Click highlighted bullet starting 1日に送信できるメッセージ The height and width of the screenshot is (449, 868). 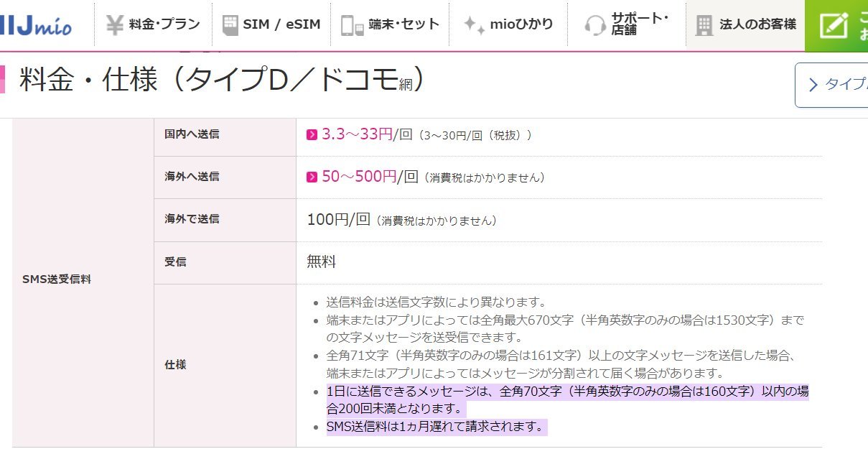click(x=567, y=400)
